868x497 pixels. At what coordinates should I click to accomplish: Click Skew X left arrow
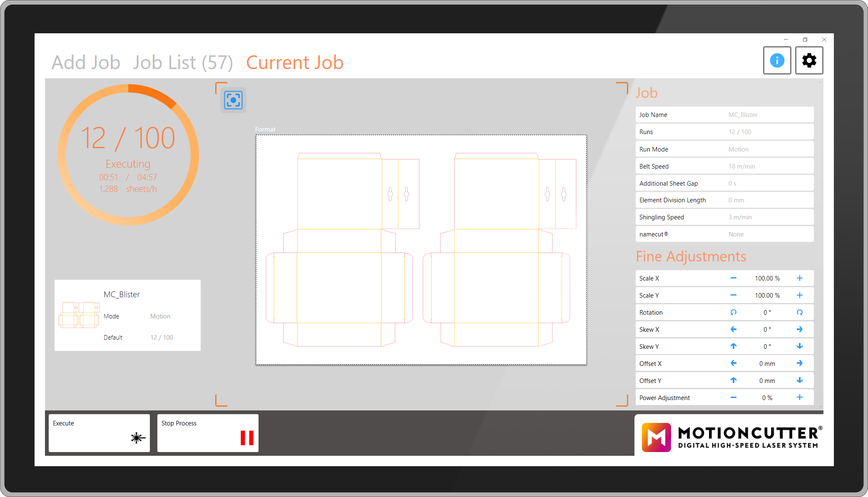(x=734, y=329)
